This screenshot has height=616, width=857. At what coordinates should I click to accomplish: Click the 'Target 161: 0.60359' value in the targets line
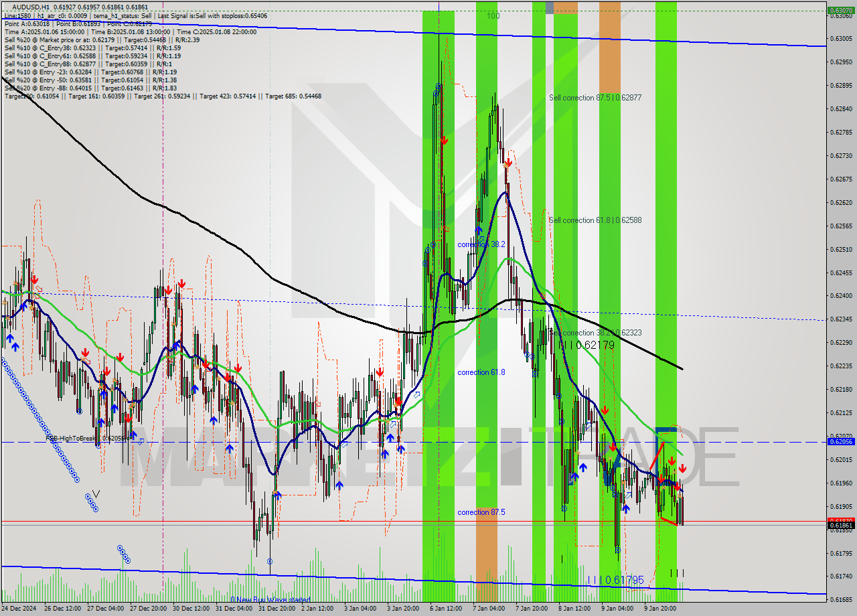pyautogui.click(x=98, y=96)
